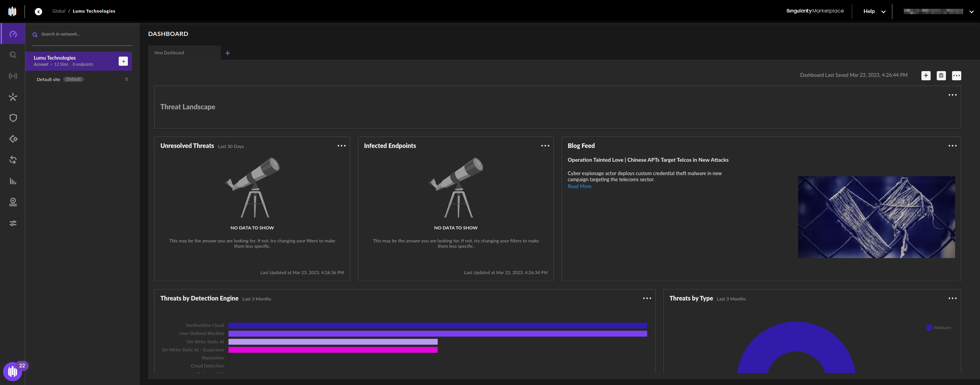Click the Reports bar chart sidebar icon

[x=13, y=181]
